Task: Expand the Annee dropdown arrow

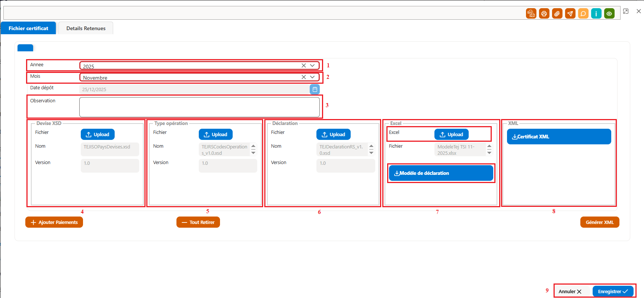Action: [312, 65]
